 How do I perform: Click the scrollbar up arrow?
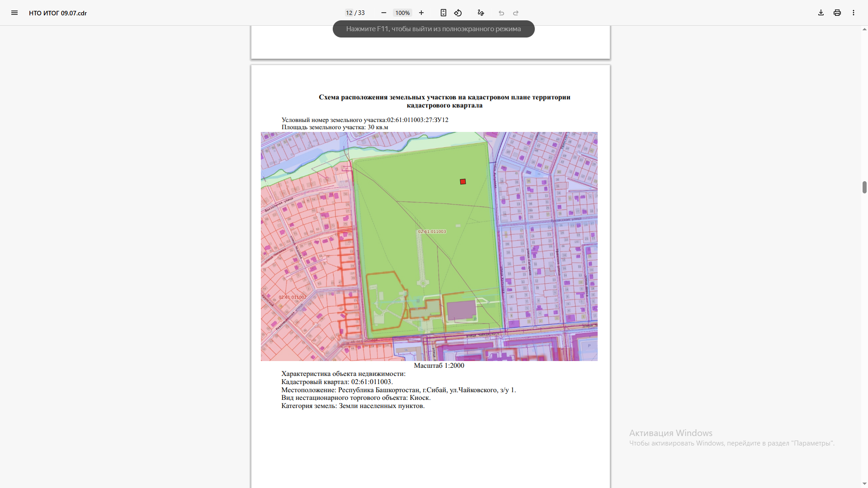pos(864,29)
